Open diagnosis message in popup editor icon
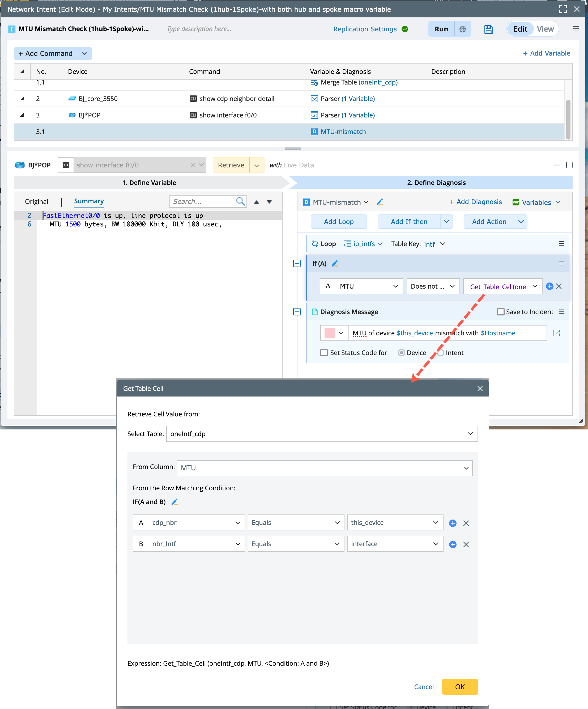The image size is (588, 709). pyautogui.click(x=557, y=333)
